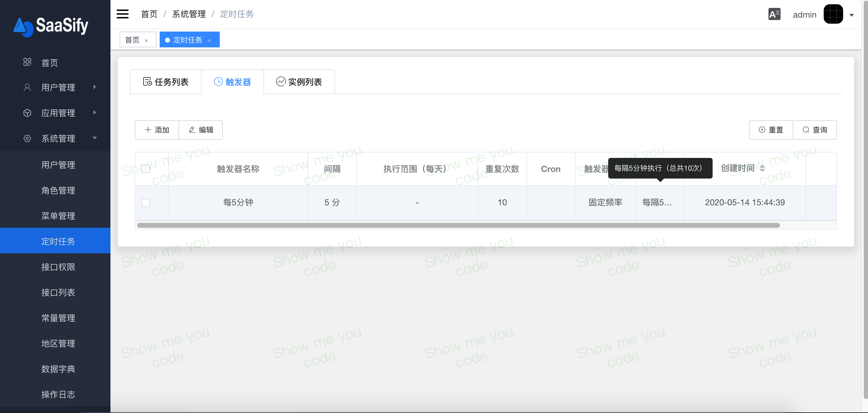Switch to the 任务列表 tab
Viewport: 868px width, 413px height.
point(166,82)
